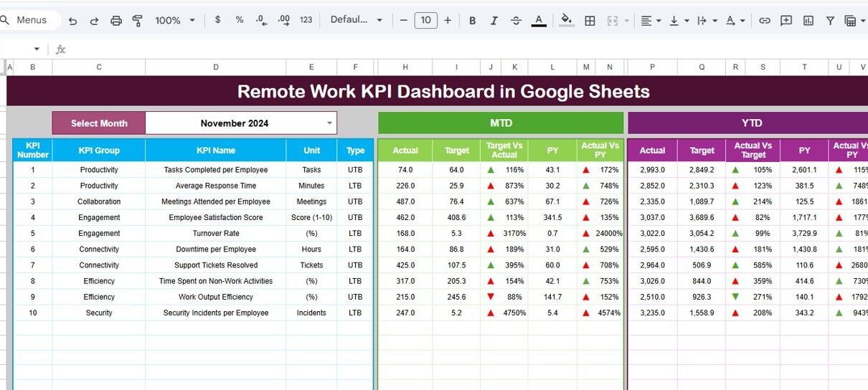Open the Fill color picker
868x390 pixels.
point(566,20)
